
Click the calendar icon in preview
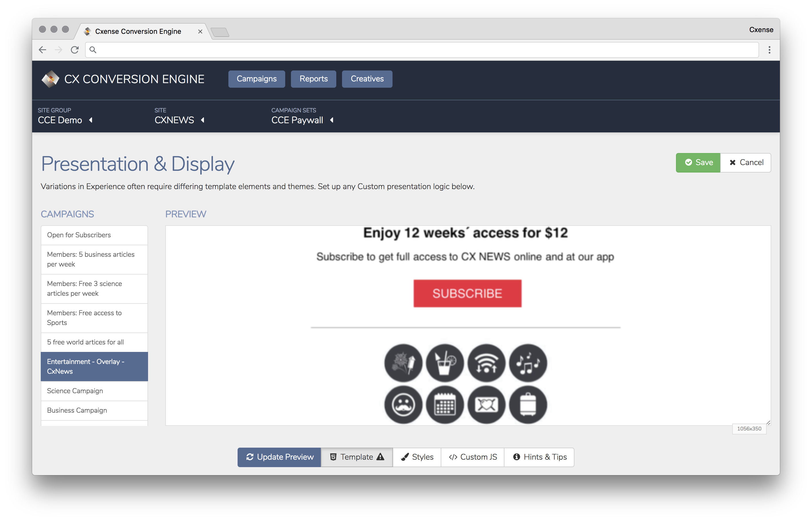(445, 405)
